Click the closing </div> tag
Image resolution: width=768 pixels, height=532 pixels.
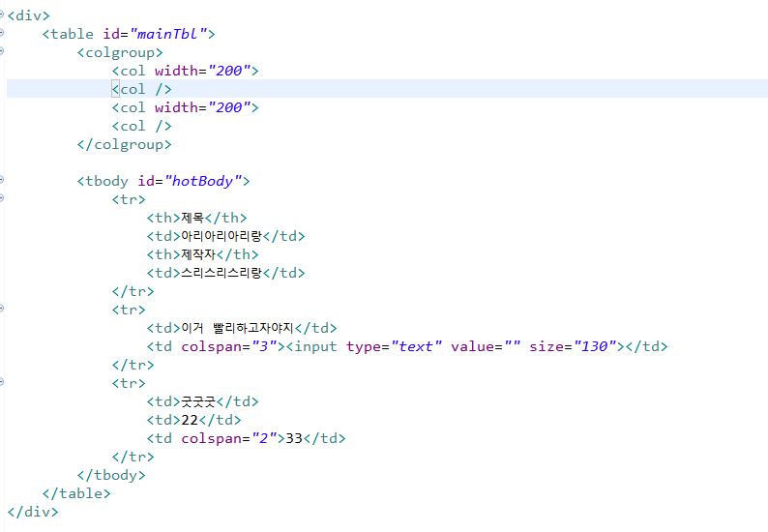(33, 512)
